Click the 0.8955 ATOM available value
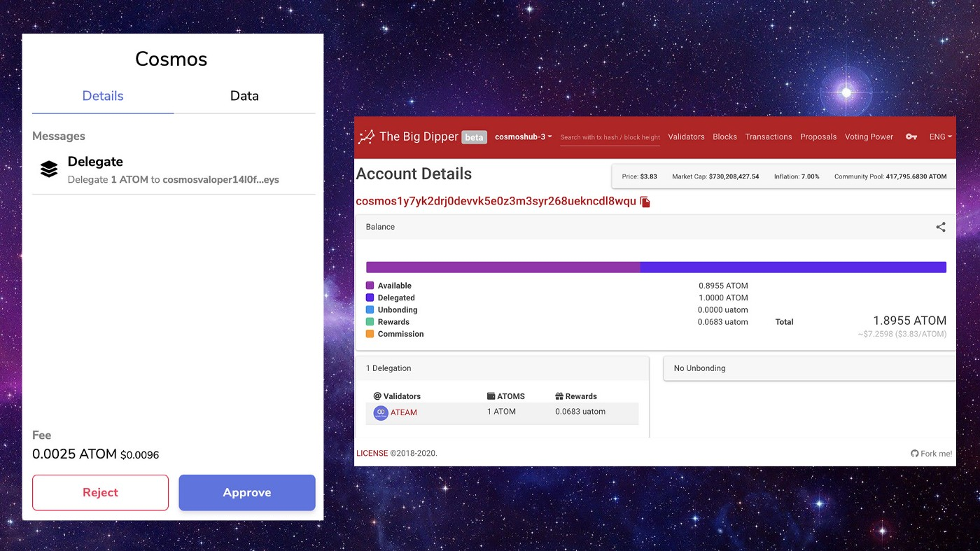Viewport: 980px width, 551px height. point(723,286)
